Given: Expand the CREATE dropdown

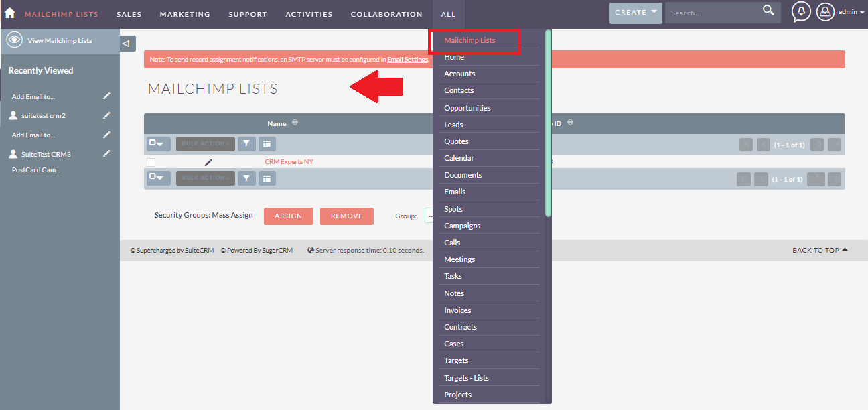Looking at the screenshot, I should point(636,13).
